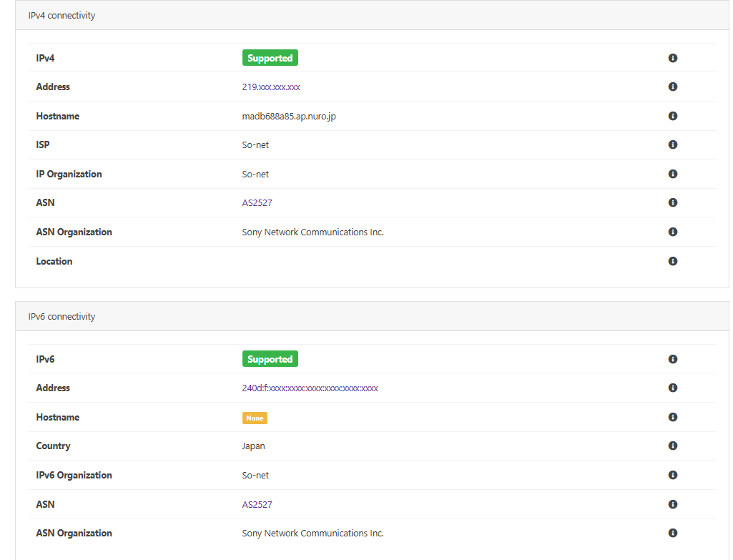733x560 pixels.
Task: Click the info icon in the IPv4 Supported row
Action: click(673, 58)
